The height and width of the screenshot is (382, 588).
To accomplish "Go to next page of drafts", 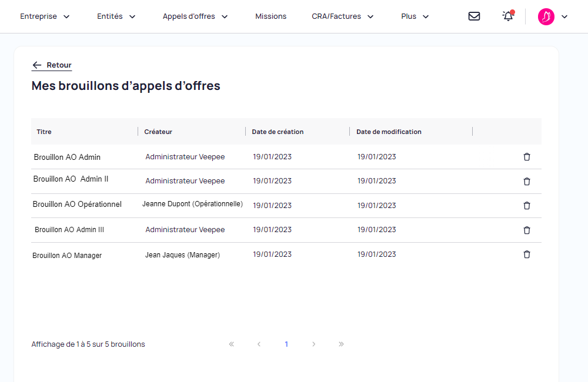I will coord(314,344).
